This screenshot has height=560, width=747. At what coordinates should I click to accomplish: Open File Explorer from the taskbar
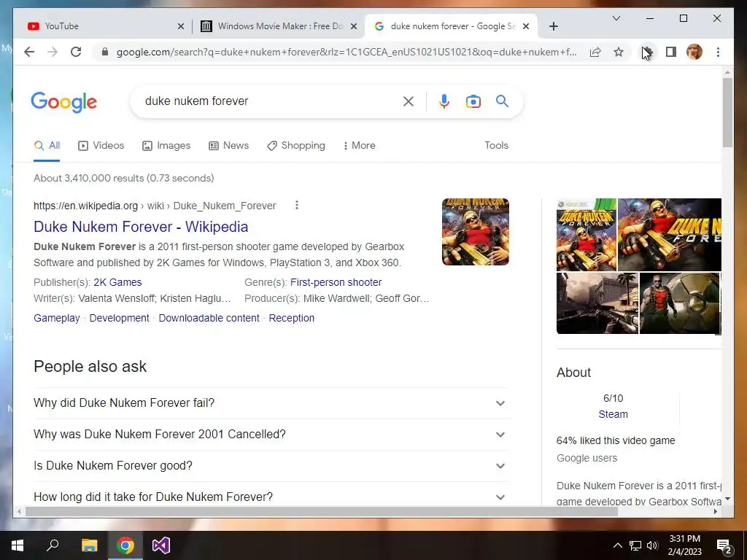point(89,545)
